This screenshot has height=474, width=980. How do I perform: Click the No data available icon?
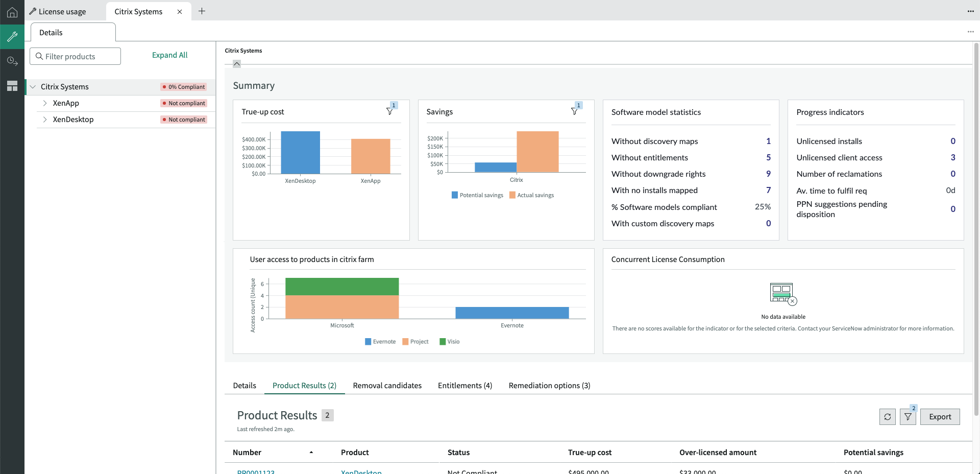click(x=783, y=294)
